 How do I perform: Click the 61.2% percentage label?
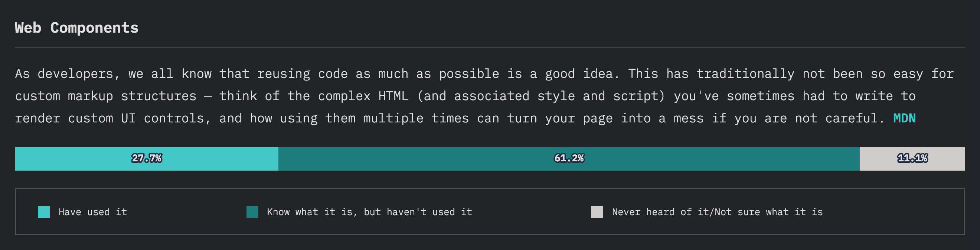point(569,158)
